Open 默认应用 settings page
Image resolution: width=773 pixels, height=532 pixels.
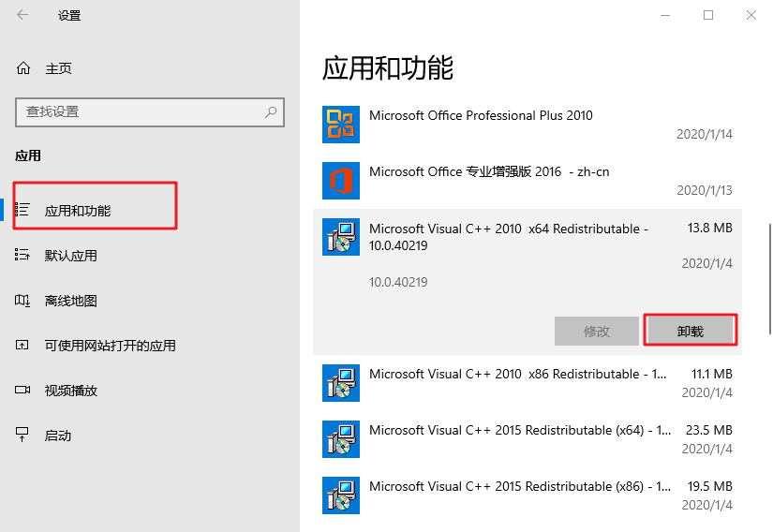[x=71, y=256]
